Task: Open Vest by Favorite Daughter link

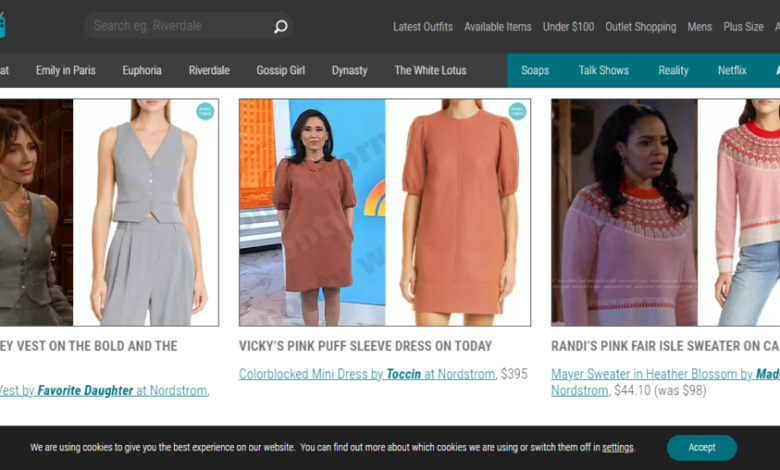Action: [x=103, y=391]
